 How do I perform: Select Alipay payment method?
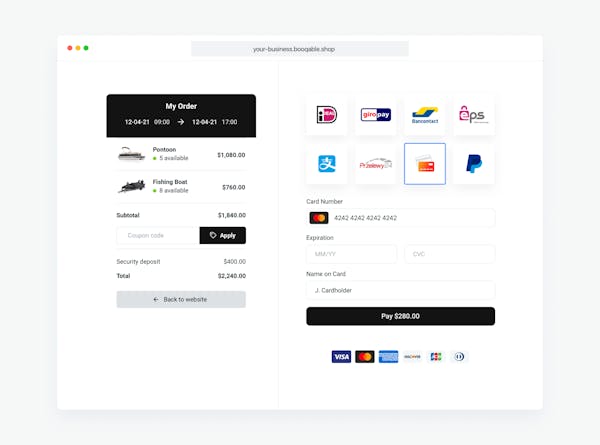pyautogui.click(x=326, y=164)
